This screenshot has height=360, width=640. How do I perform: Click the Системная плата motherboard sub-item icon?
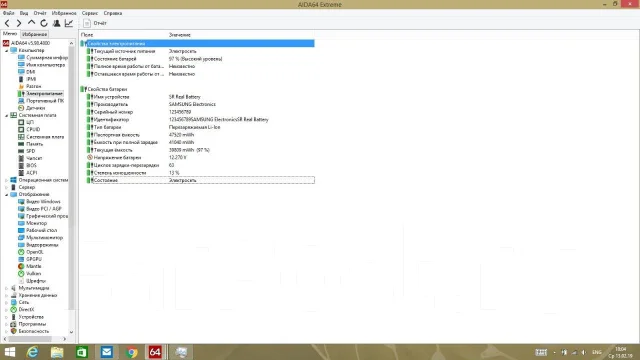pyautogui.click(x=21, y=137)
